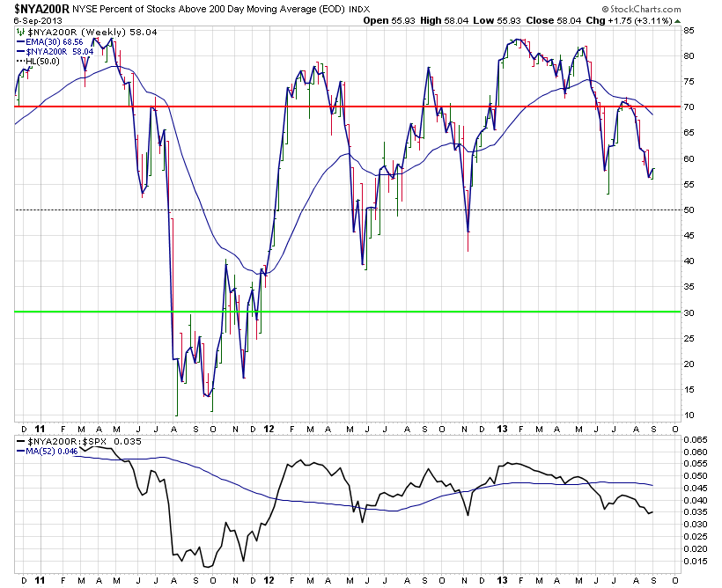Click the 40 label on the price axis
Screen dimensions: 722x588
[689, 261]
